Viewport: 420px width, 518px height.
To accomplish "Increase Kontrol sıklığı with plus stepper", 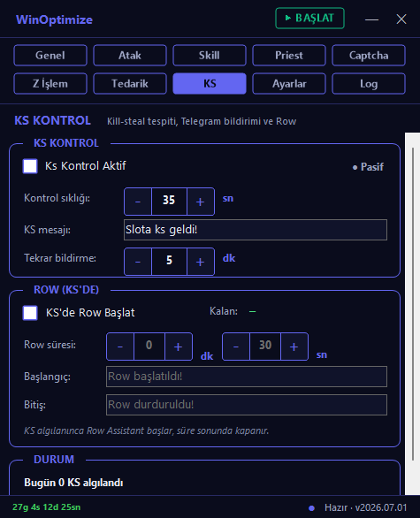I will 200,202.
